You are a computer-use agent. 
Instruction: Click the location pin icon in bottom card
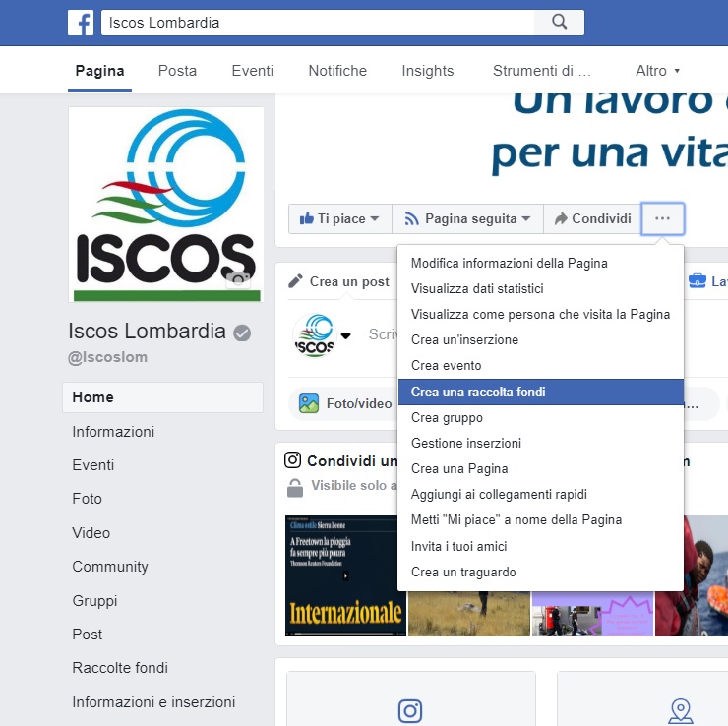[681, 711]
